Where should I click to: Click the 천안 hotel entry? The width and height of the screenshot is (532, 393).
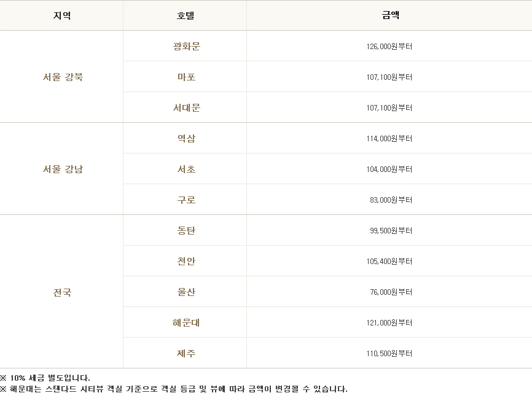[185, 260]
